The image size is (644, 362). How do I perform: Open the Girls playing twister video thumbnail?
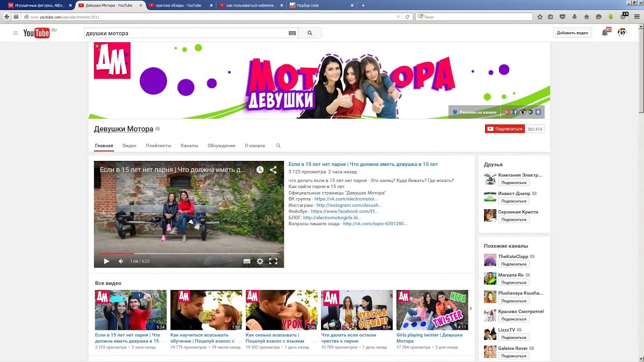pyautogui.click(x=432, y=310)
